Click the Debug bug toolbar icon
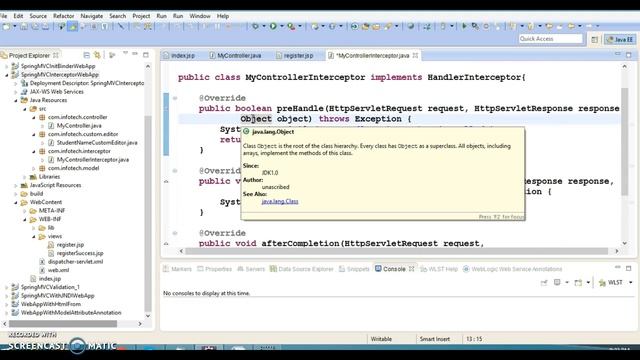This screenshot has width=640, height=360. point(256,27)
